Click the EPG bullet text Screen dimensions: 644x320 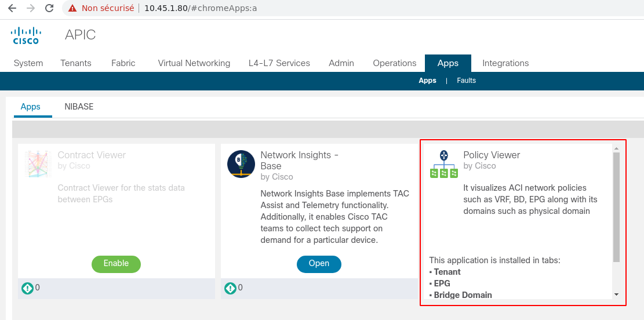pyautogui.click(x=442, y=283)
